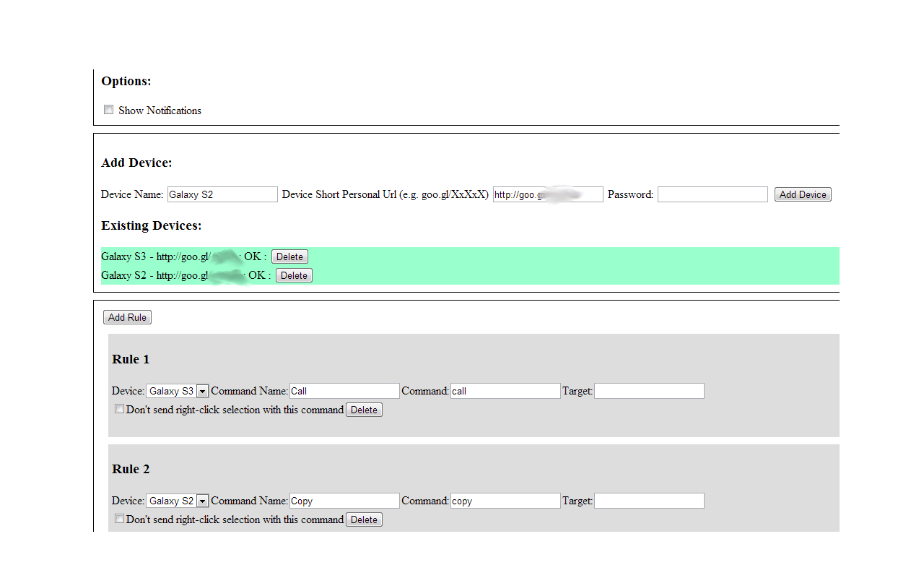The height and width of the screenshot is (578, 924).
Task: Delete the Galaxy S3 device
Action: pos(289,256)
